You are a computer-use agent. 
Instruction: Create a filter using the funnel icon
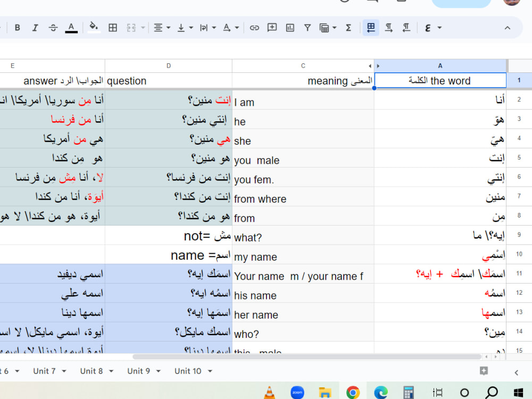[307, 27]
